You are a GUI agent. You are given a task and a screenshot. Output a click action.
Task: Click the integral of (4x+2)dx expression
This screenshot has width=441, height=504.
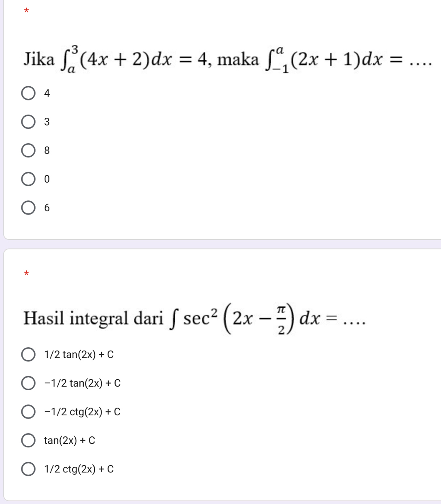coord(121,60)
